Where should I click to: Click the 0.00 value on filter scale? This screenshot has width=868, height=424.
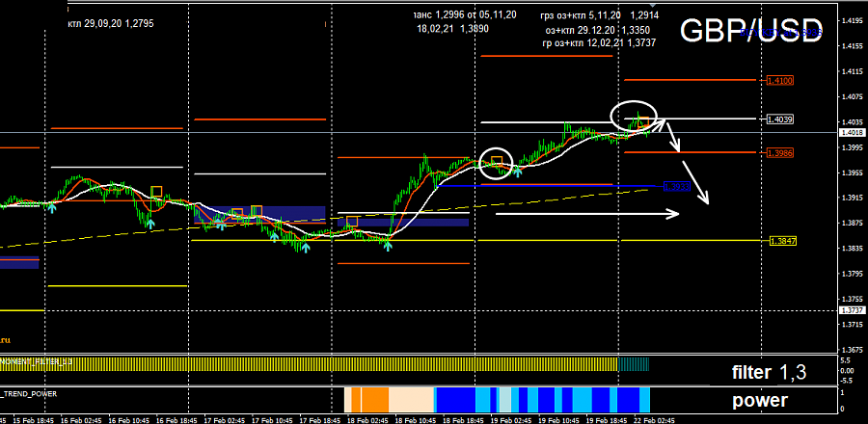pyautogui.click(x=846, y=371)
